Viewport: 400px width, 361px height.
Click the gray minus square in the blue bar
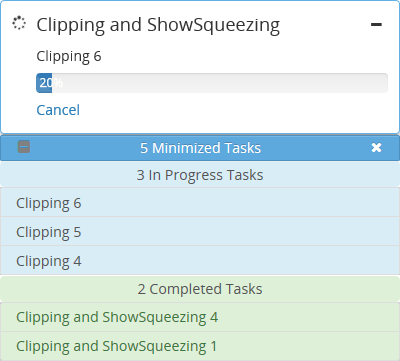(24, 147)
